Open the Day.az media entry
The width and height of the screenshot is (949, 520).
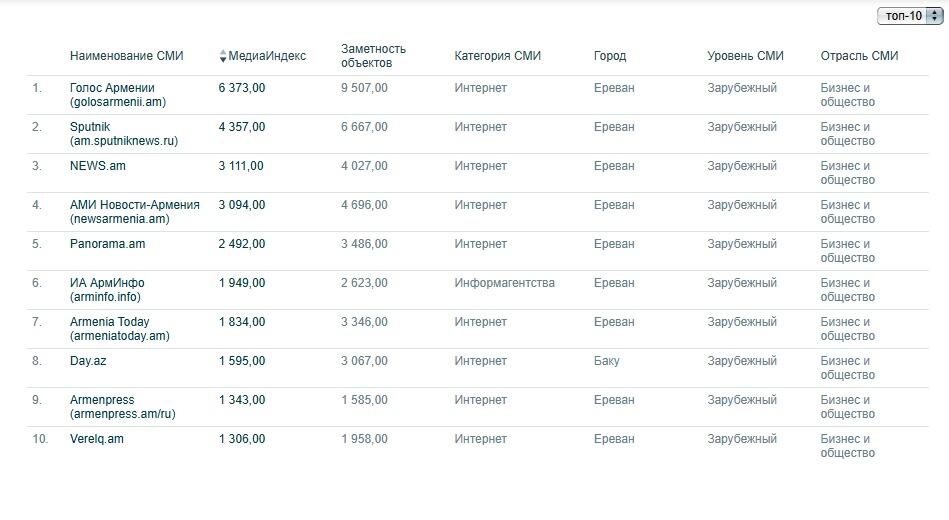tap(88, 361)
